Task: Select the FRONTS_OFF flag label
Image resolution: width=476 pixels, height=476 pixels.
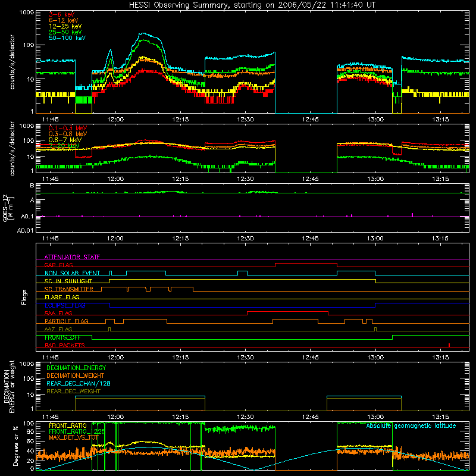Action: point(62,337)
